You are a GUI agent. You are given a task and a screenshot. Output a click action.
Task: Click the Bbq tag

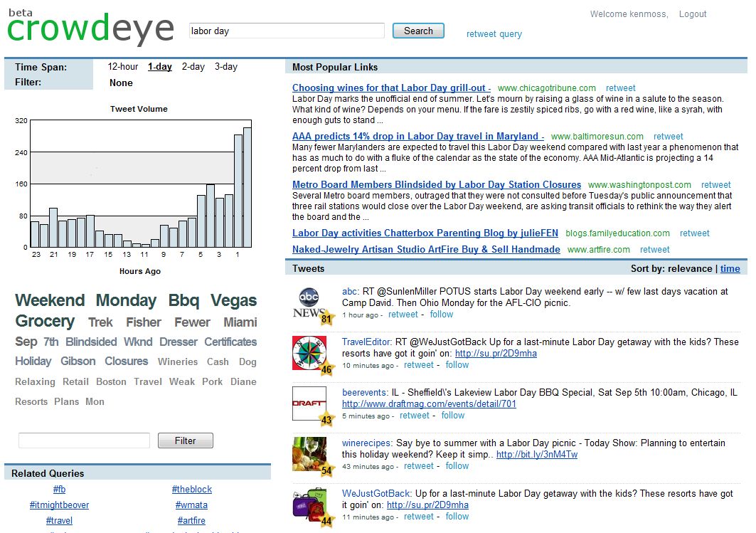pos(183,300)
